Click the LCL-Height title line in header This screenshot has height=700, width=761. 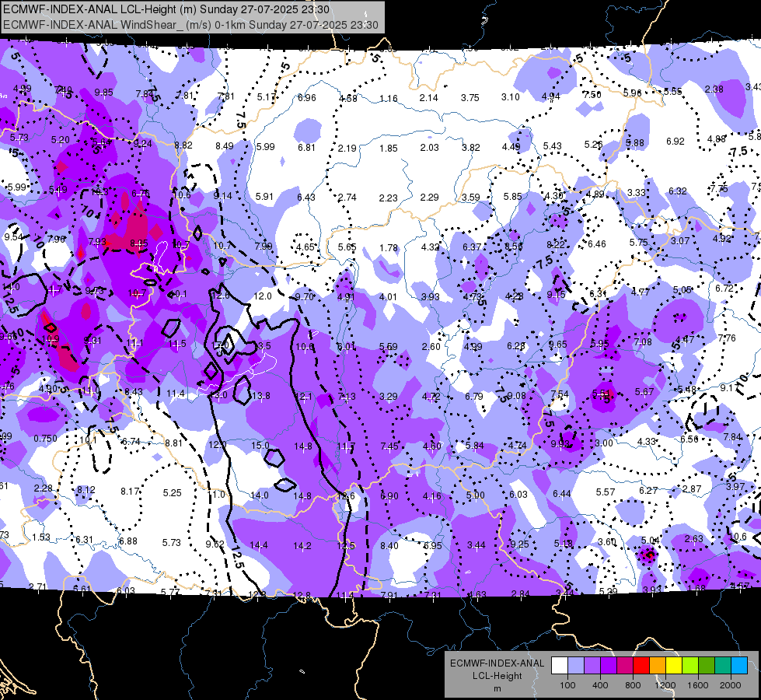click(166, 9)
